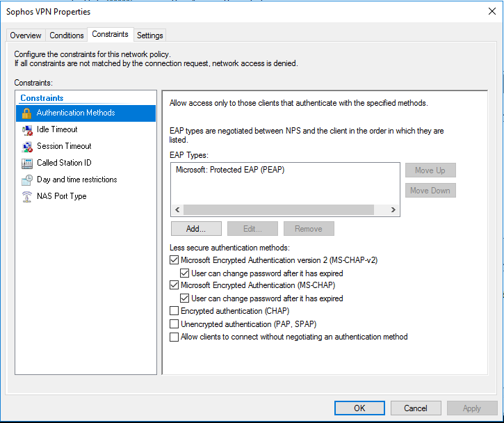
Task: Select Day and time restrictions constraint
Action: click(x=86, y=179)
